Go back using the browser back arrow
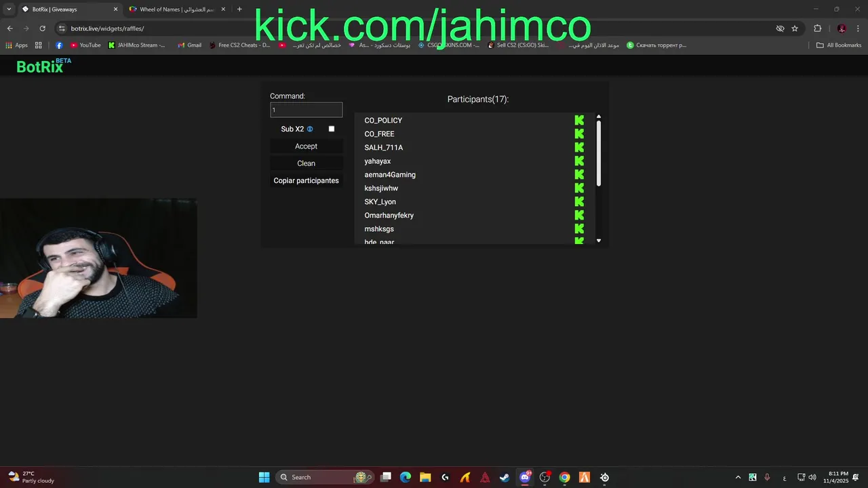The height and width of the screenshot is (488, 868). click(9, 28)
